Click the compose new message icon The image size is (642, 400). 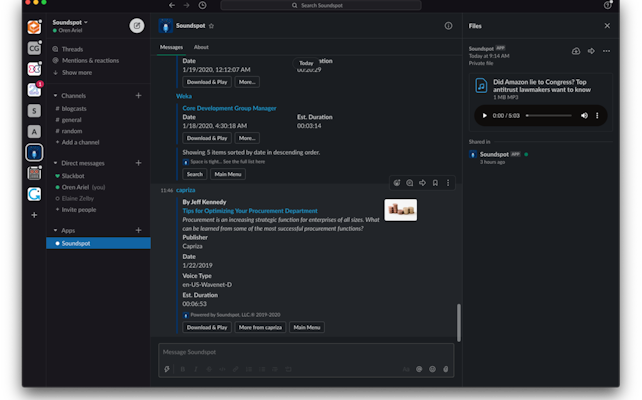[x=137, y=25]
